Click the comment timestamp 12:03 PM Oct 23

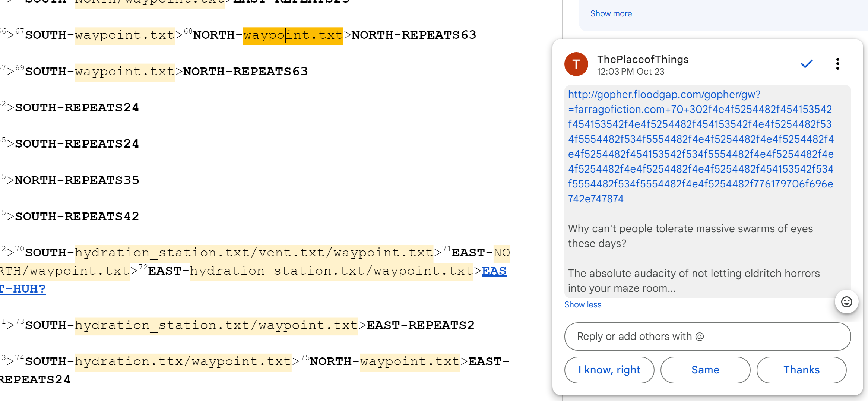[630, 72]
